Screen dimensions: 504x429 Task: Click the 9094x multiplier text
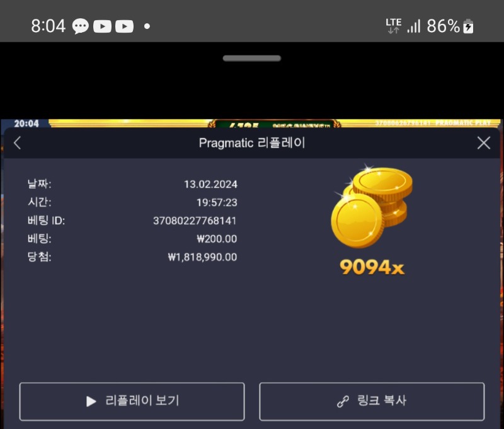pyautogui.click(x=372, y=267)
